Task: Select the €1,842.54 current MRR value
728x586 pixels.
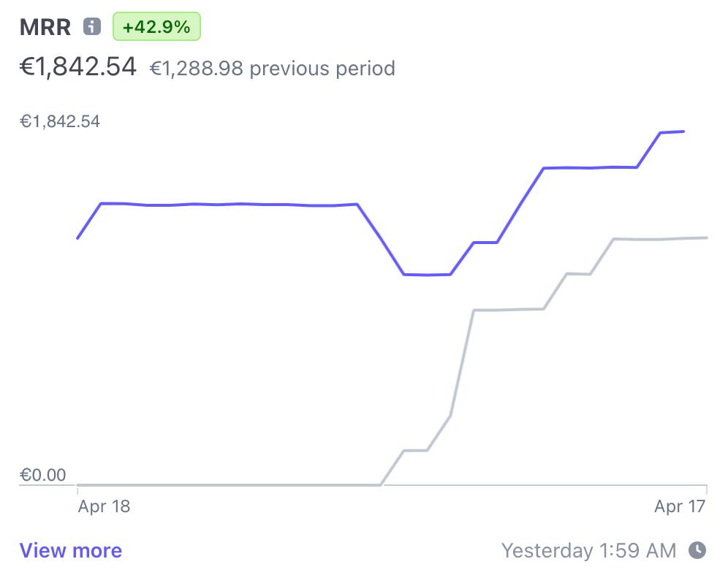Action: (x=78, y=67)
